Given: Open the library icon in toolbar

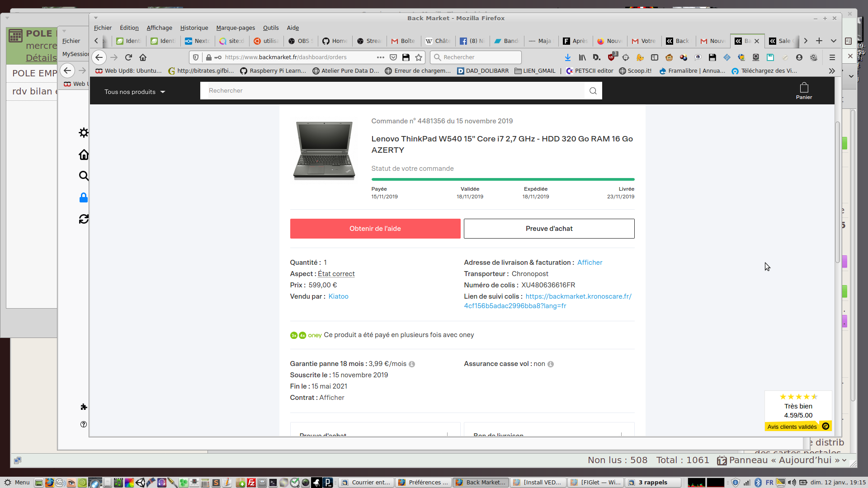Looking at the screenshot, I should (582, 57).
